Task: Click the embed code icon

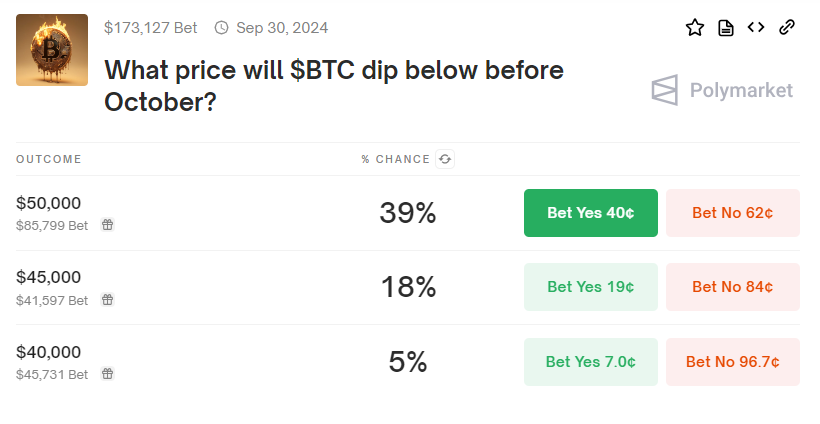Action: point(756,27)
